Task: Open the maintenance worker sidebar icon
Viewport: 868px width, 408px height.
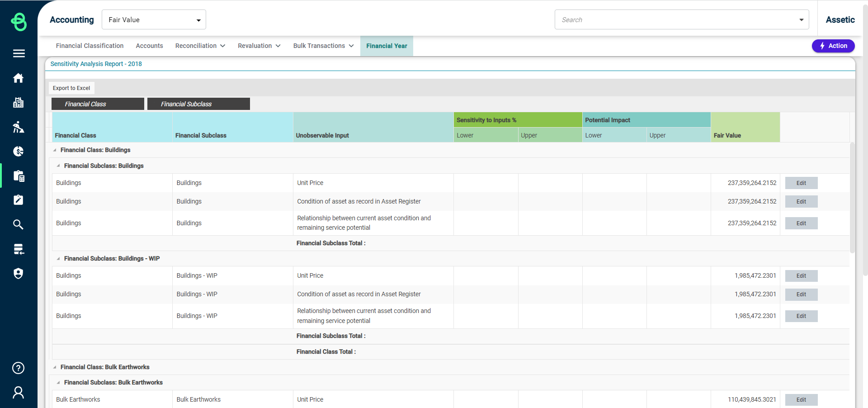Action: pos(19,127)
